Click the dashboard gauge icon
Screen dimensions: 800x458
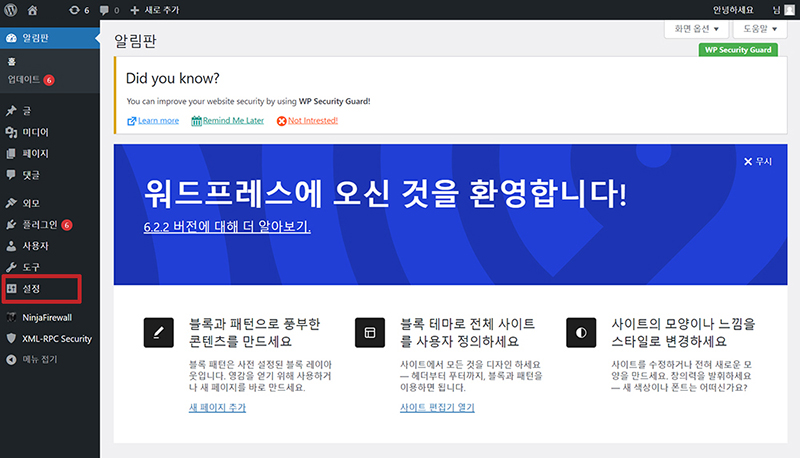point(11,38)
